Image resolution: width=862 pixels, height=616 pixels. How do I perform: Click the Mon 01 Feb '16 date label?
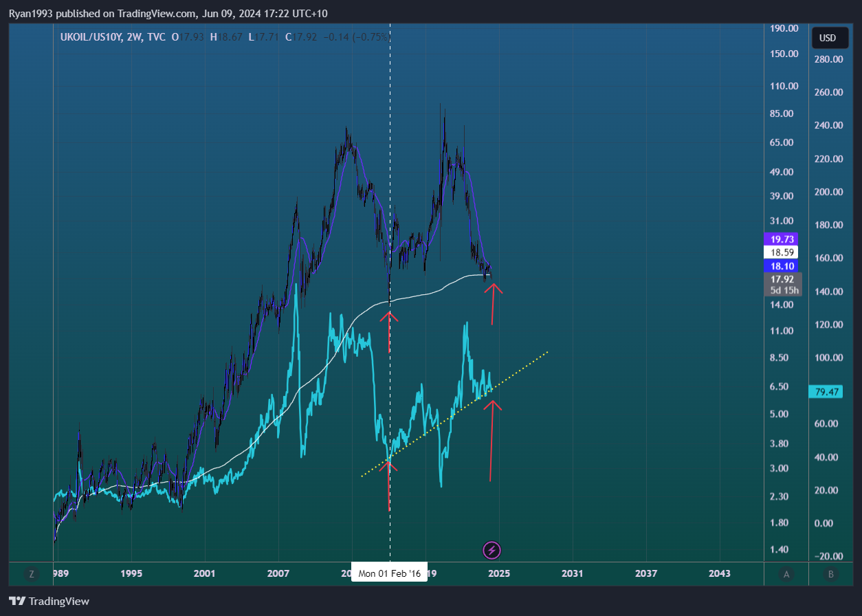[389, 573]
